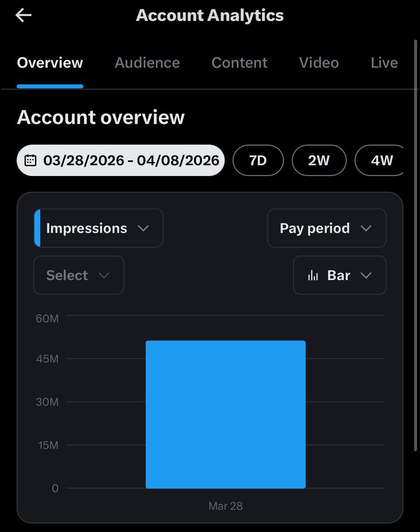
Task: Switch to the Content tab
Action: pyautogui.click(x=239, y=63)
